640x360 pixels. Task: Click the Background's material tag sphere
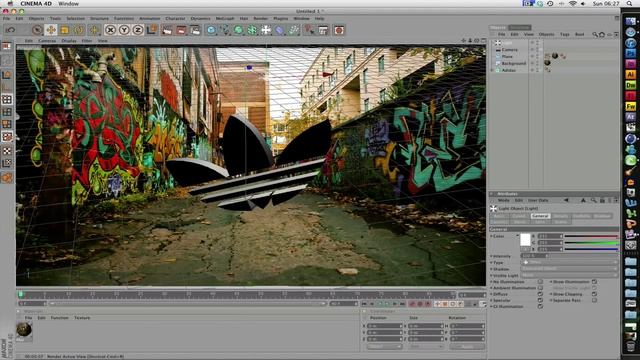547,63
